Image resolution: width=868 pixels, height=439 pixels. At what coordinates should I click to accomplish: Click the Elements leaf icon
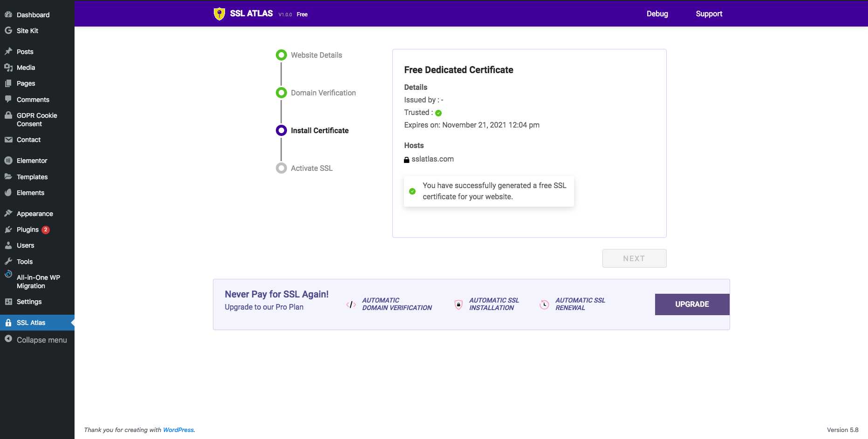click(8, 193)
